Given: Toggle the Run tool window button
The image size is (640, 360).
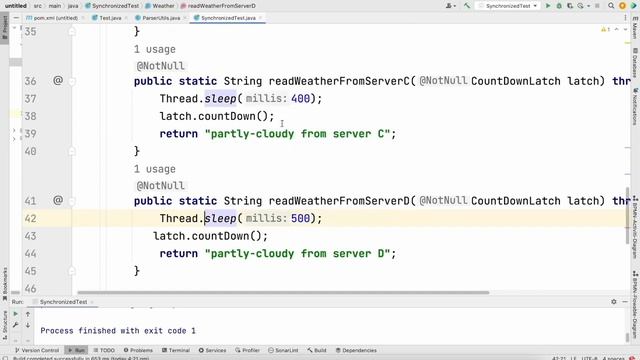Looking at the screenshot, I should [x=76, y=350].
